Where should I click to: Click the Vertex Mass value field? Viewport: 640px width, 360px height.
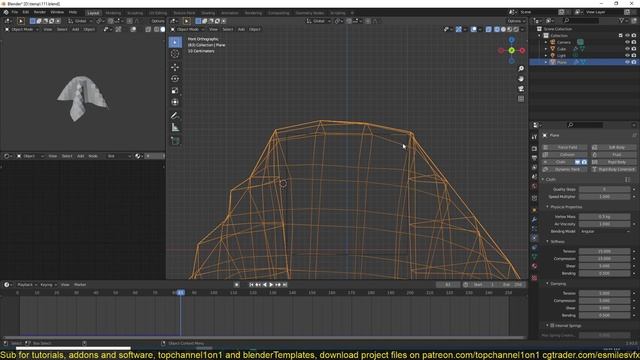point(604,217)
